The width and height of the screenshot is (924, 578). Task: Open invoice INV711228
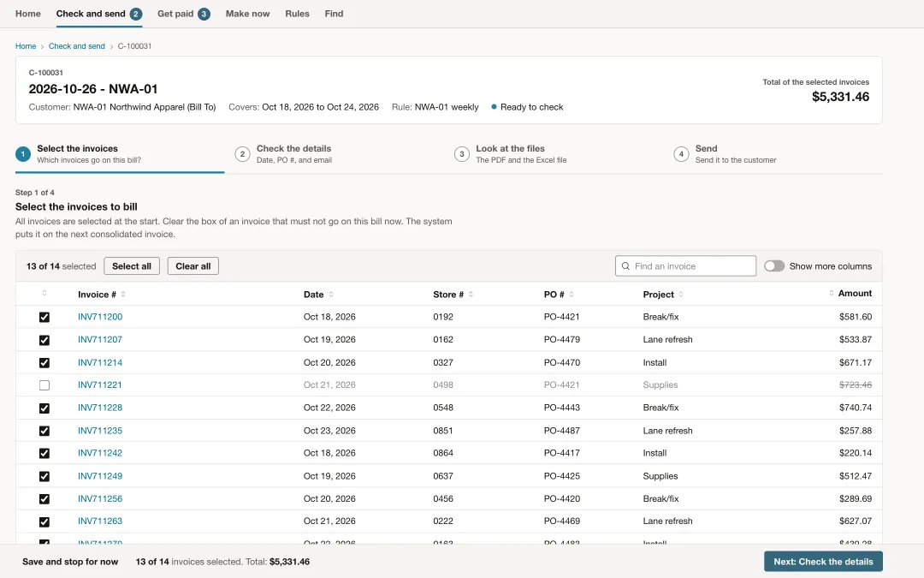coord(100,408)
